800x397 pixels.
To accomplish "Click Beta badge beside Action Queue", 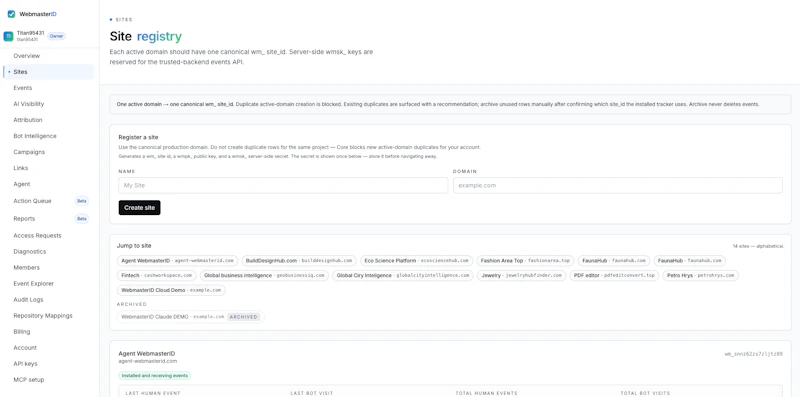I will [82, 201].
